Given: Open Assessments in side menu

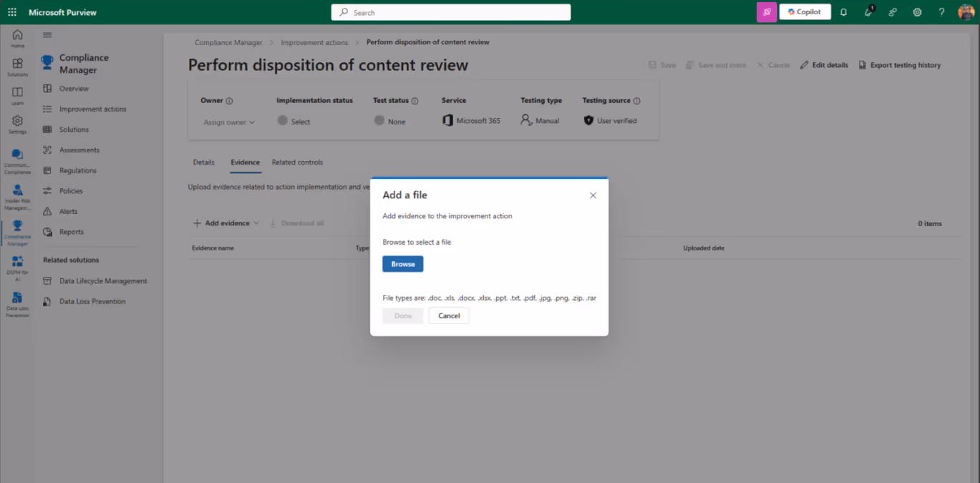Looking at the screenshot, I should (x=79, y=150).
